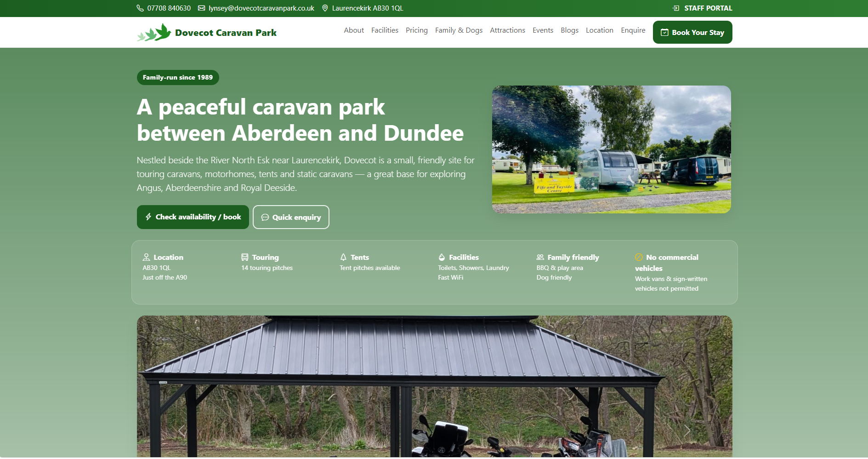Click the main headline about Aberdeen and Dundee
The image size is (868, 459).
[x=300, y=120]
